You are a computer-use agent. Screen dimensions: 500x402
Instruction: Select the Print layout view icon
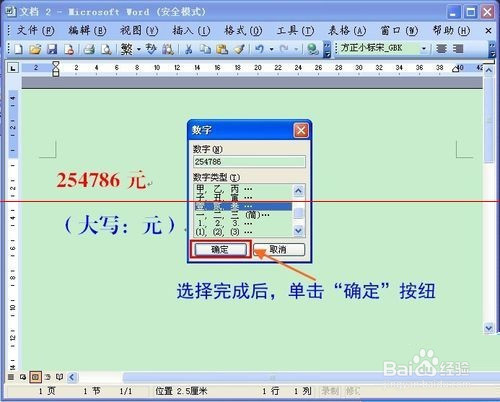pos(35,377)
